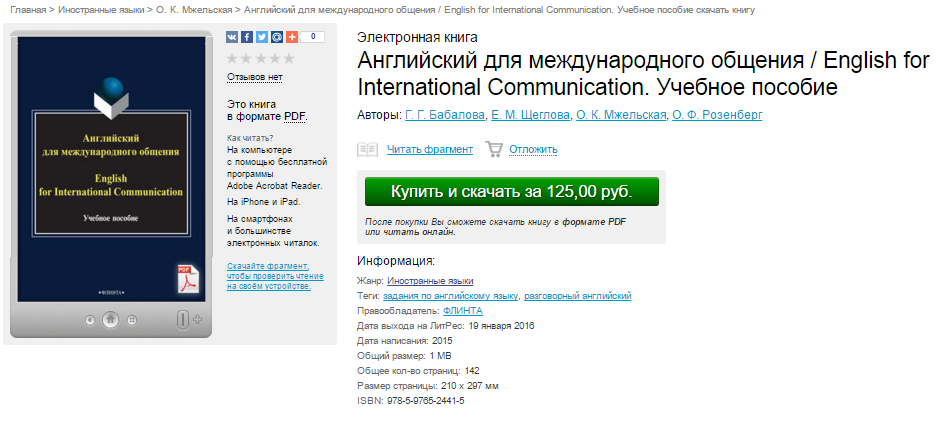Open author О. К. Мжельская link

[621, 115]
